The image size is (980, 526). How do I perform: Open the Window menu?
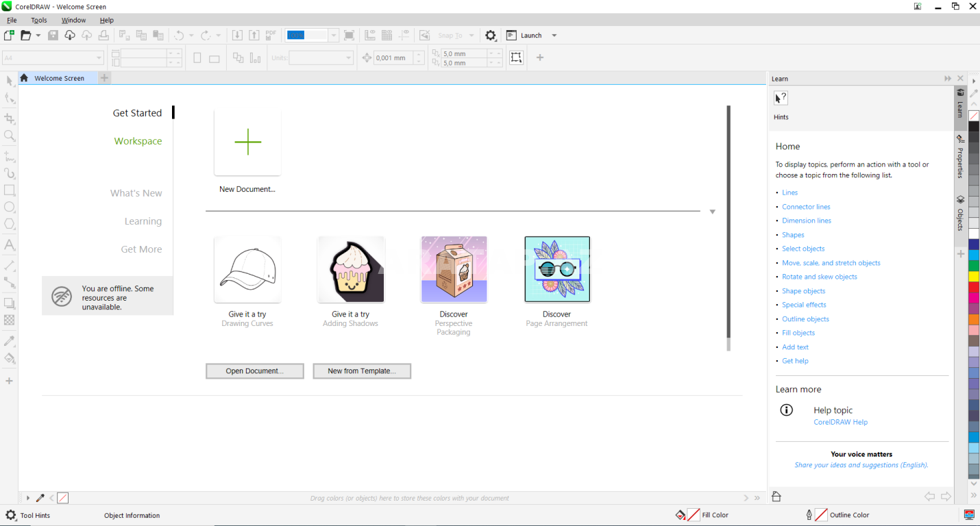click(74, 21)
